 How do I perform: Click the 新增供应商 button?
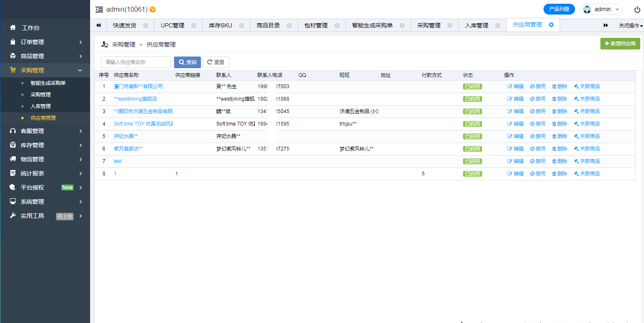[620, 44]
